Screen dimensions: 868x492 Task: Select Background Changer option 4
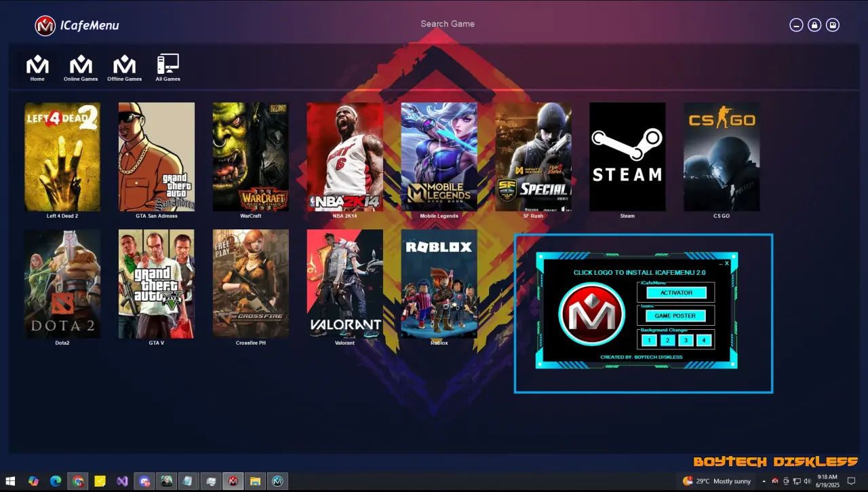tap(704, 341)
